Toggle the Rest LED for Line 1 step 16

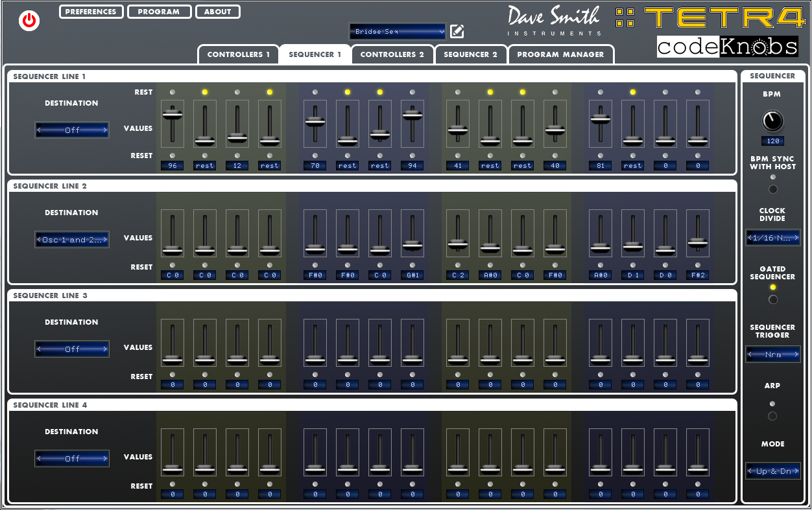coord(698,92)
